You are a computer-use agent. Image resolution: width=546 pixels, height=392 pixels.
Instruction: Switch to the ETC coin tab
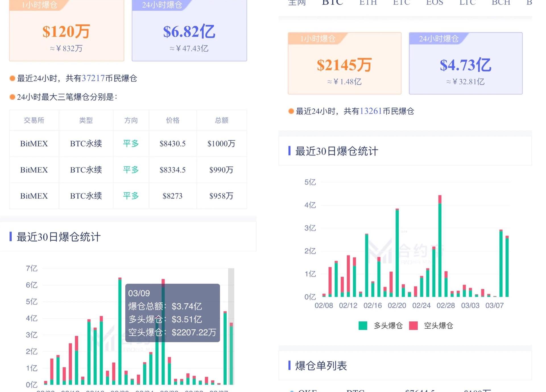[402, 3]
